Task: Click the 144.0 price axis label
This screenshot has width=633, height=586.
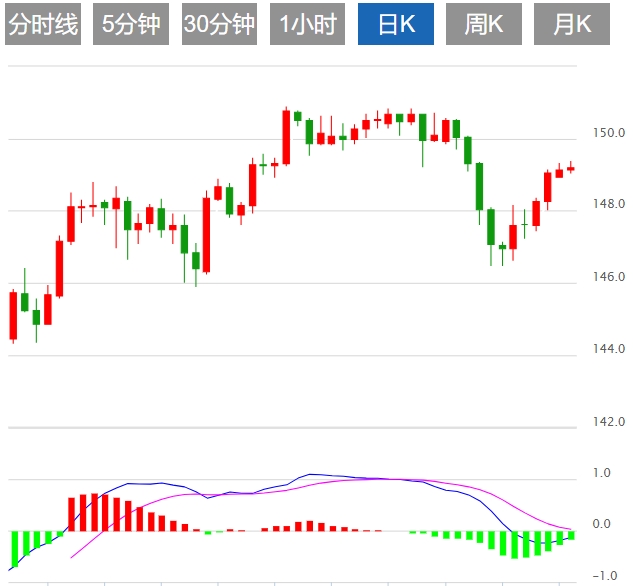Action: click(x=608, y=349)
